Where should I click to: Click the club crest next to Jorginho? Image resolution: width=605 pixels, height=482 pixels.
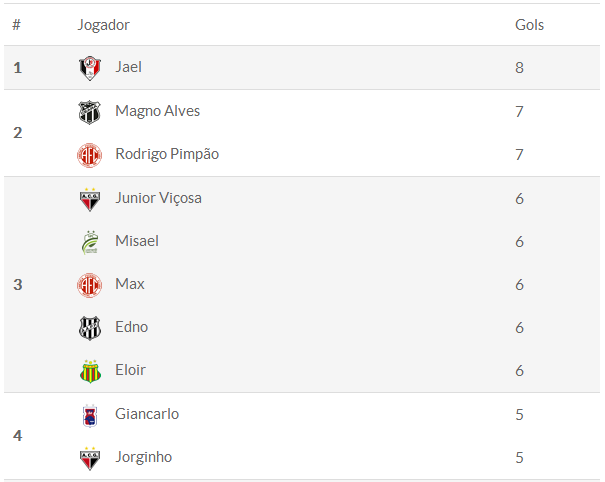click(x=90, y=458)
